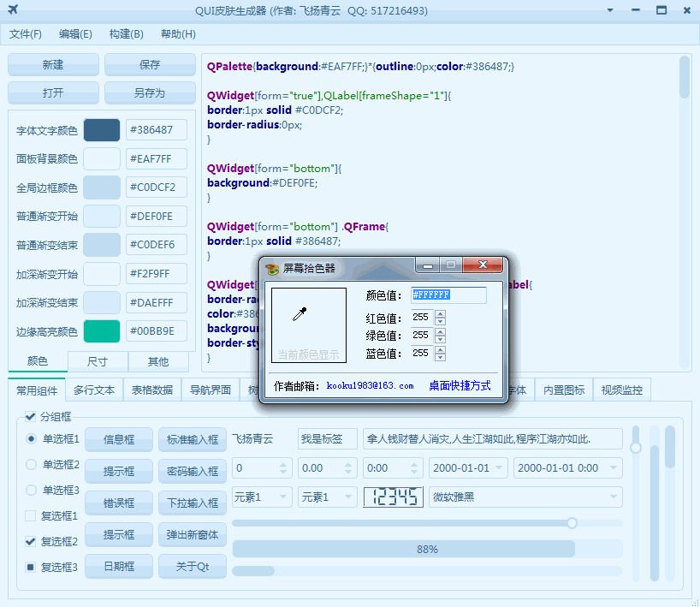
Task: Increase the 红色值 red value stepper
Action: (440, 314)
